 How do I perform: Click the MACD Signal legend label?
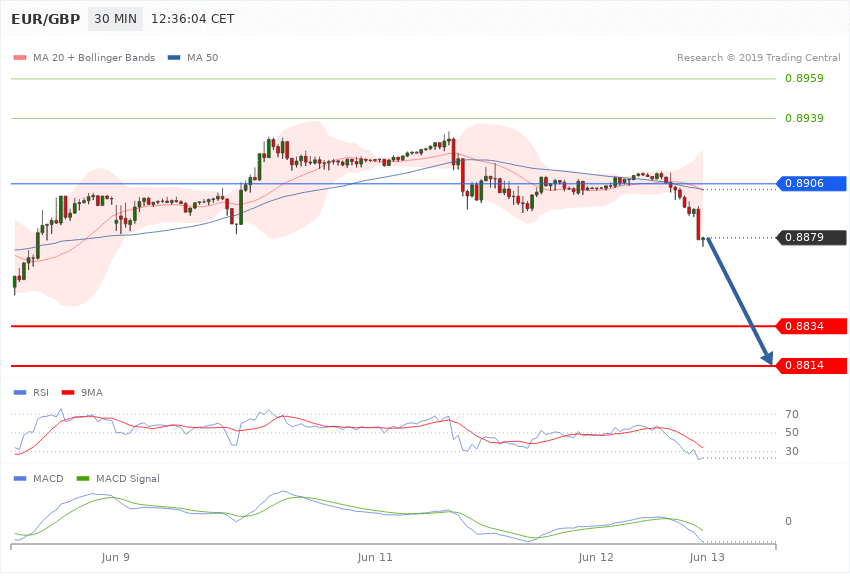tap(128, 479)
